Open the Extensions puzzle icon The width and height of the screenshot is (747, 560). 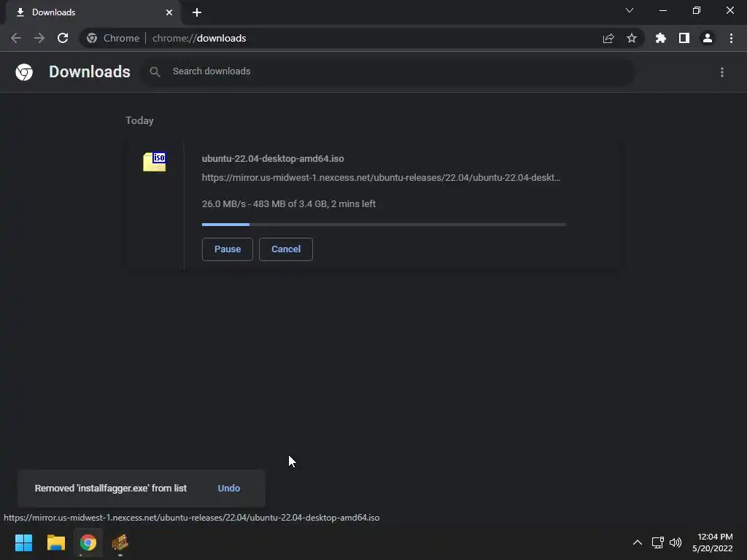[x=661, y=38]
